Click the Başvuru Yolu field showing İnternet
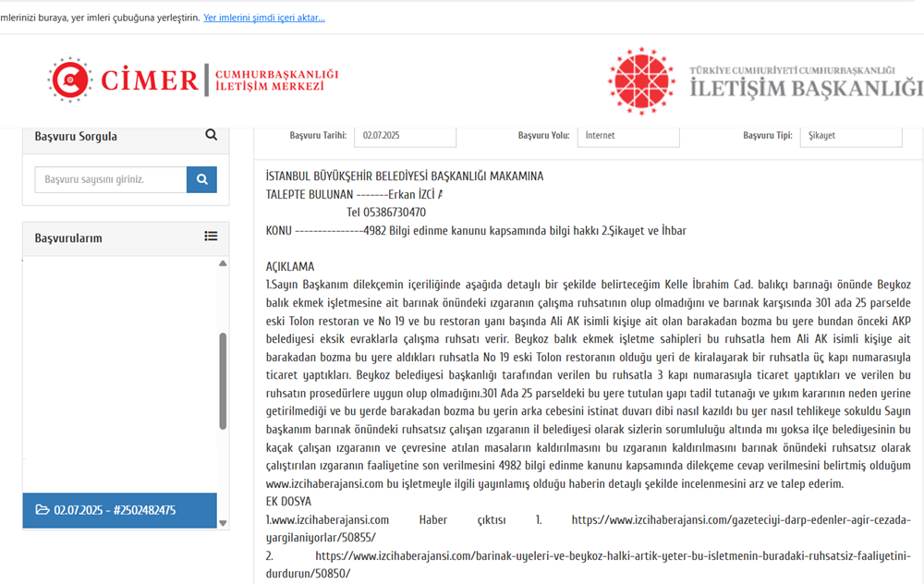This screenshot has height=584, width=924. click(628, 136)
